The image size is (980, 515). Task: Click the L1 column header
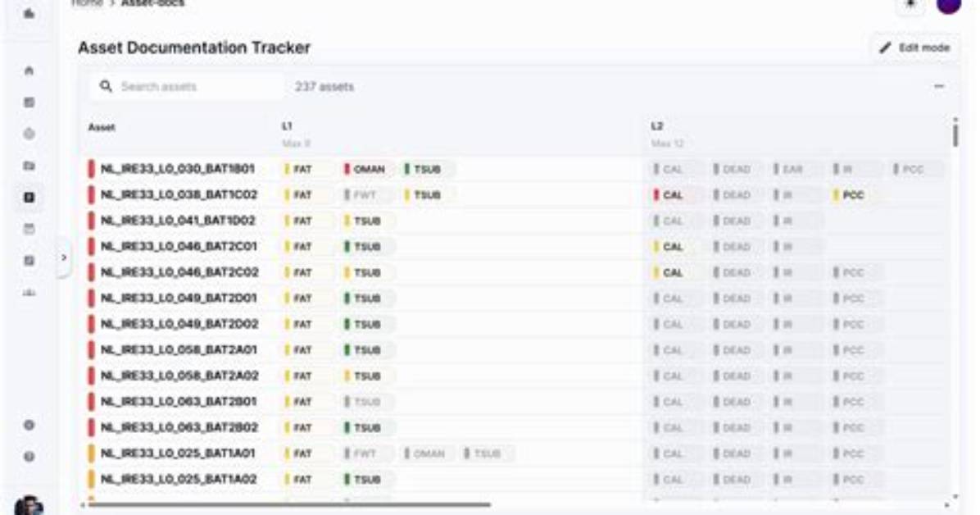pyautogui.click(x=287, y=126)
